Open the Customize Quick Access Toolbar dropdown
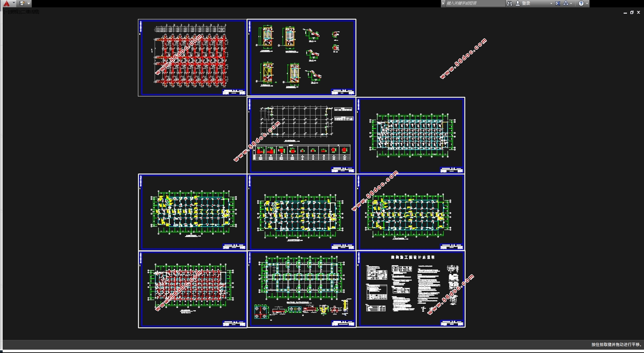Screen dimensions: 644x353 pos(29,3)
